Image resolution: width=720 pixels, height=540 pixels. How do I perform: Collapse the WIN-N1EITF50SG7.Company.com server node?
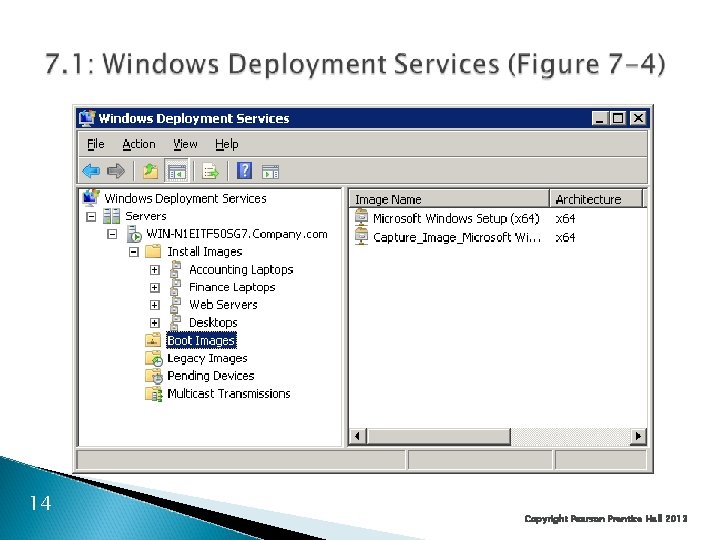[112, 234]
